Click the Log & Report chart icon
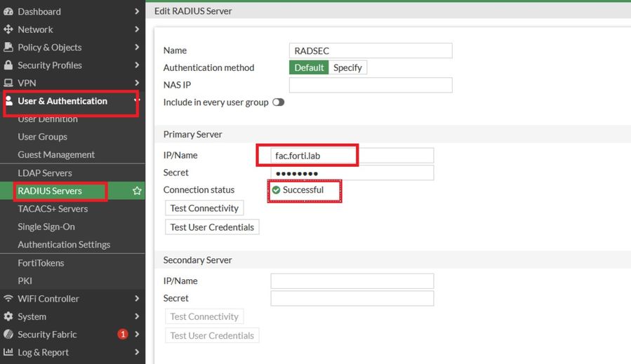The image size is (631, 364). point(8,352)
